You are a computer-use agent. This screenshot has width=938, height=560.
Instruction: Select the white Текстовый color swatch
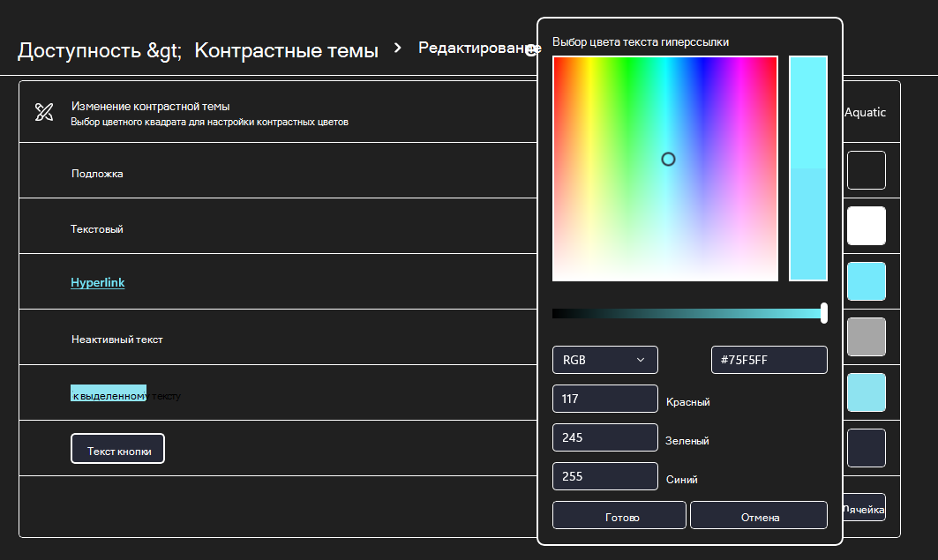[x=866, y=226]
